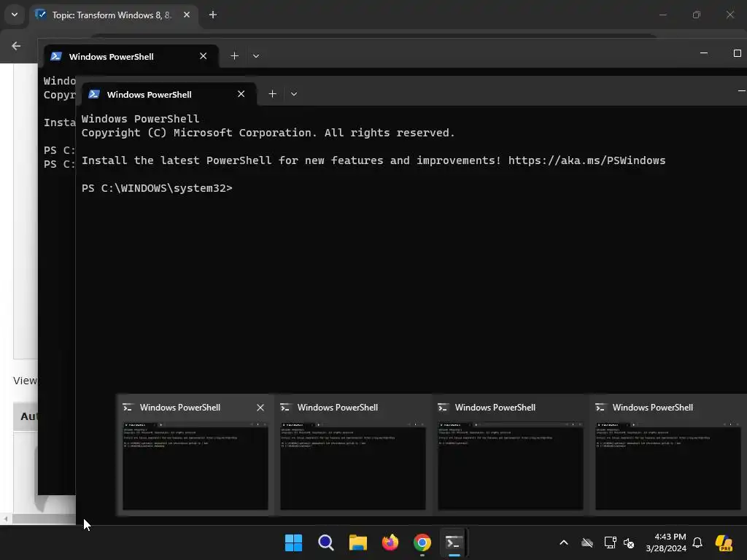Viewport: 747px width, 560px height.
Task: Close the back Terminal's PowerShell tab
Action: click(x=204, y=55)
